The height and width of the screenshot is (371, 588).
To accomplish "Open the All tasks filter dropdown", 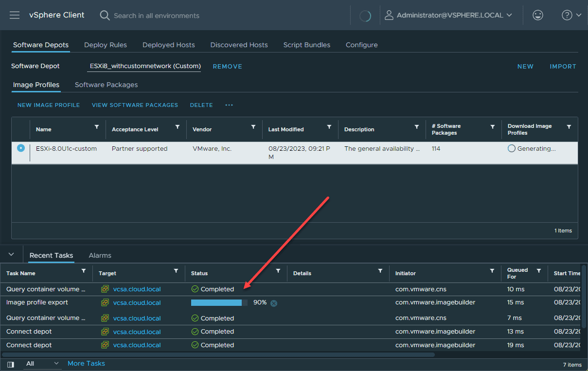I will tap(42, 364).
